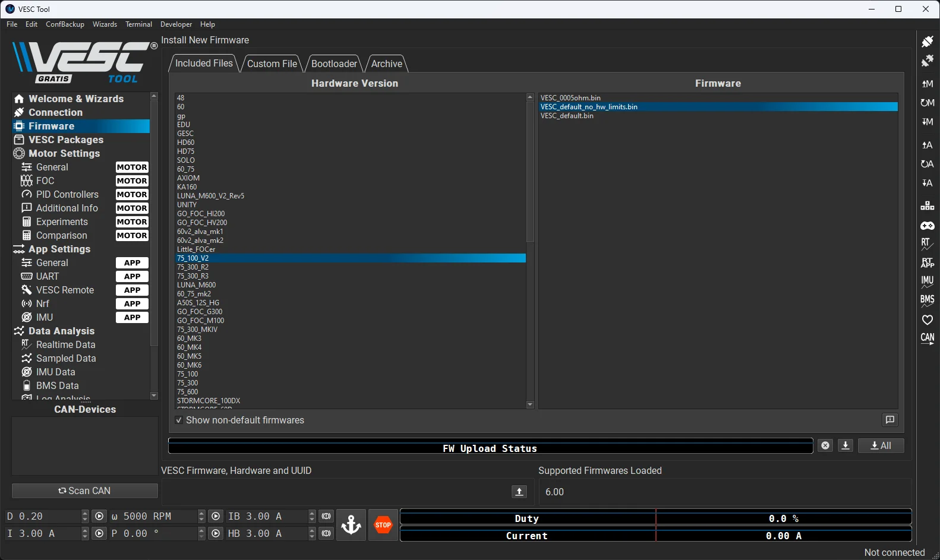Click the upload All firmware button
The width and height of the screenshot is (940, 560).
point(881,445)
